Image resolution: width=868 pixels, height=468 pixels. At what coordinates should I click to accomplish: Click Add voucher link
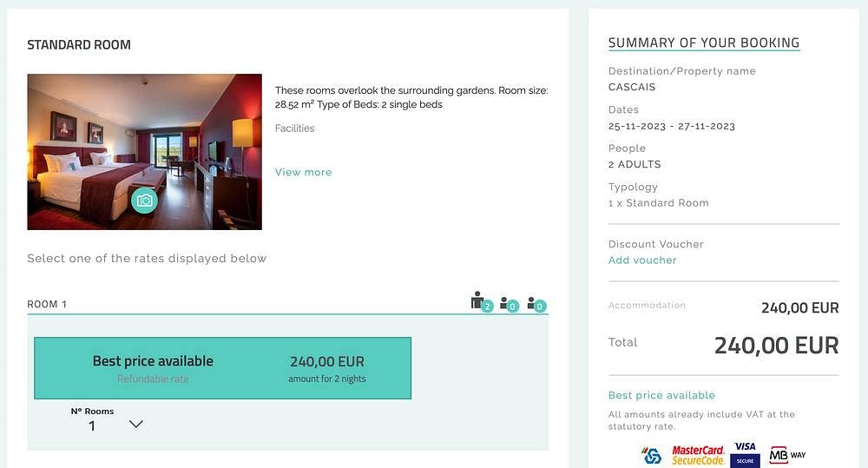coord(642,260)
